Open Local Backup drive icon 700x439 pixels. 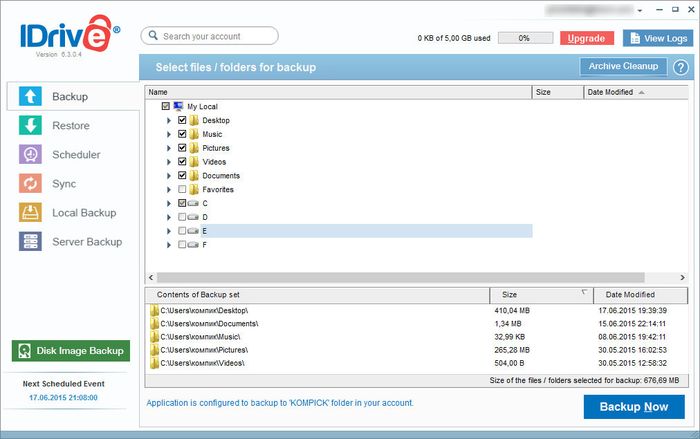(x=31, y=213)
